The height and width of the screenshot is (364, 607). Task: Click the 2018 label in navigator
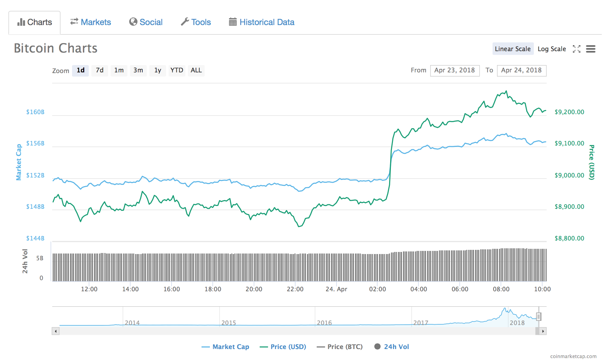pyautogui.click(x=517, y=323)
